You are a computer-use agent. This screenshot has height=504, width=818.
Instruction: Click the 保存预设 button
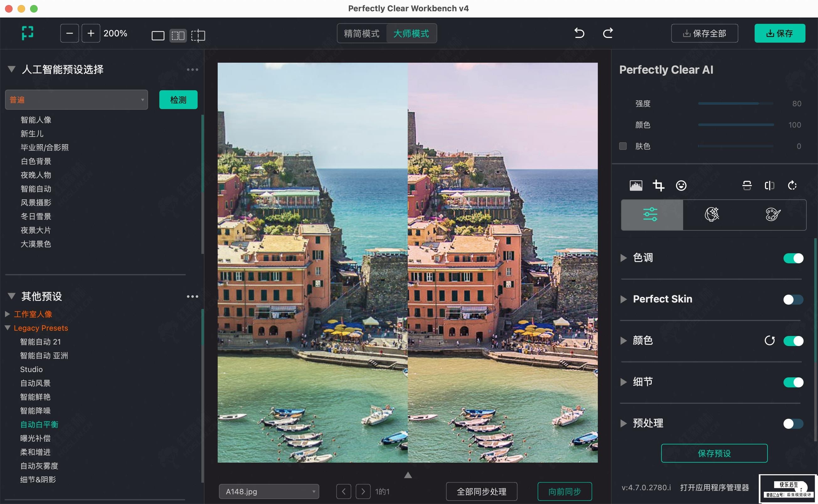(714, 453)
